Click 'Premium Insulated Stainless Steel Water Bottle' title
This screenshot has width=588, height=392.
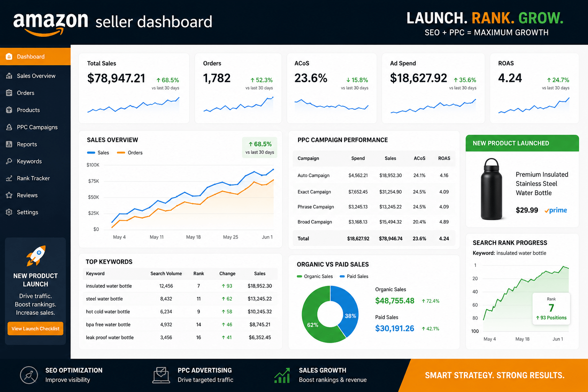[542, 184]
